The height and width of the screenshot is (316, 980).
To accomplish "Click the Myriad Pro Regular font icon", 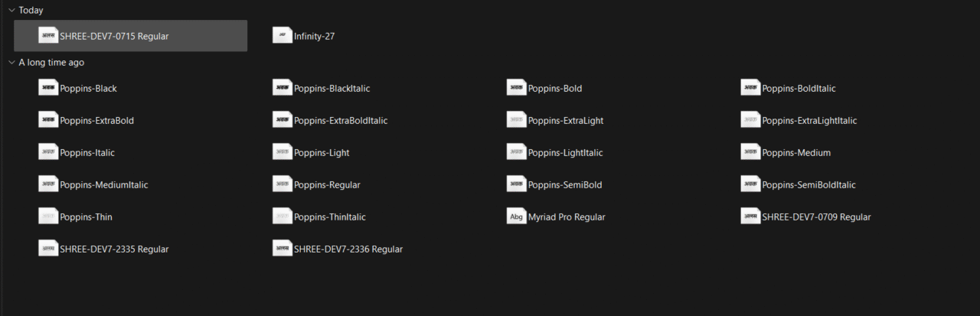I will (517, 217).
